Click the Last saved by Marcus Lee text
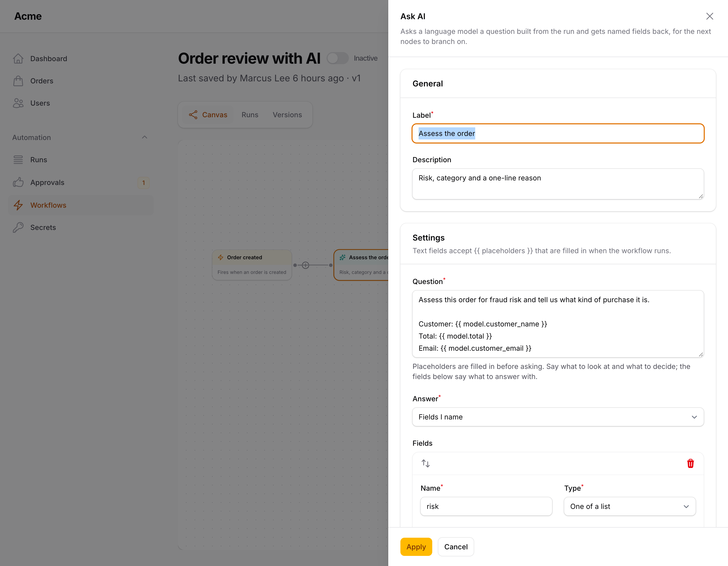The height and width of the screenshot is (566, 728). click(269, 78)
